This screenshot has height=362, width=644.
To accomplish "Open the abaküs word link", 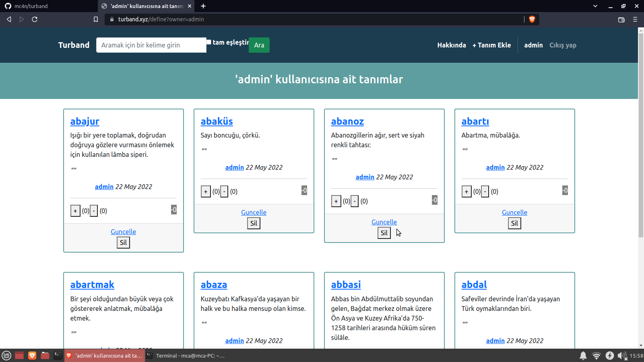I will 217,121.
